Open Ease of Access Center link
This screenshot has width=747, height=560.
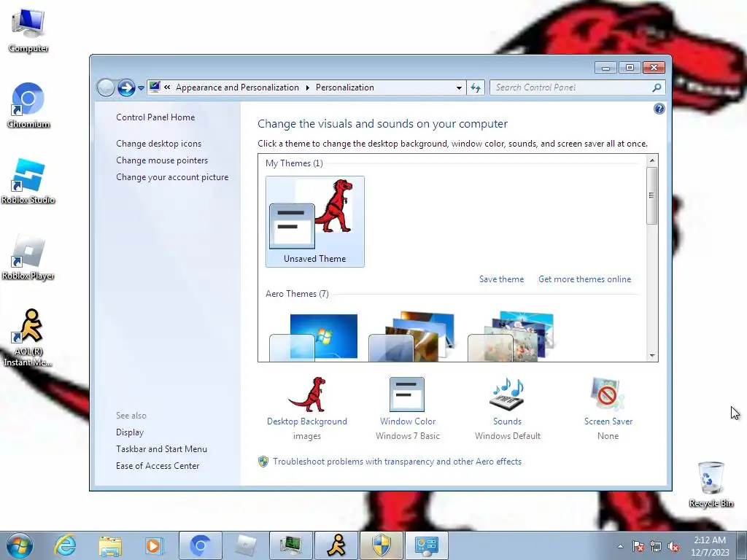coord(158,466)
